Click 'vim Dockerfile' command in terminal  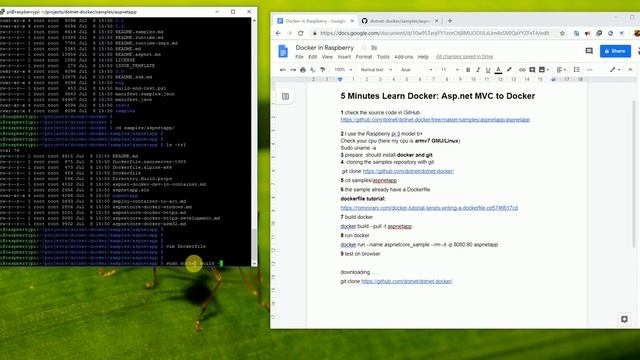pos(186,247)
